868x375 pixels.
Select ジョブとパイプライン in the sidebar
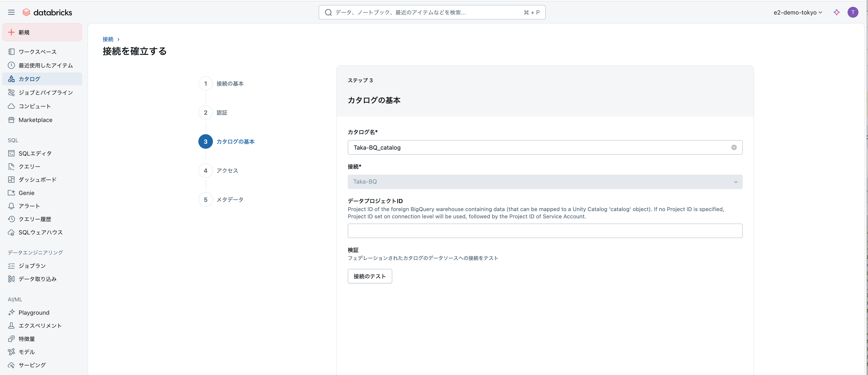tap(11, 93)
